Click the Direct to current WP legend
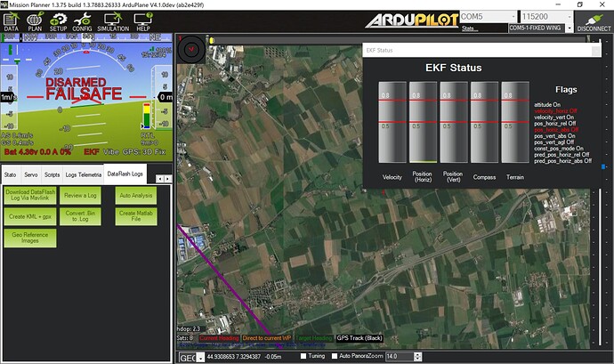This screenshot has height=364, width=614. click(267, 338)
